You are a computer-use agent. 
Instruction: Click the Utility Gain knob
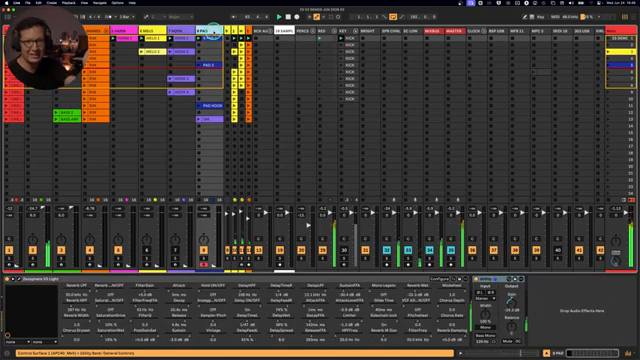pos(511,303)
